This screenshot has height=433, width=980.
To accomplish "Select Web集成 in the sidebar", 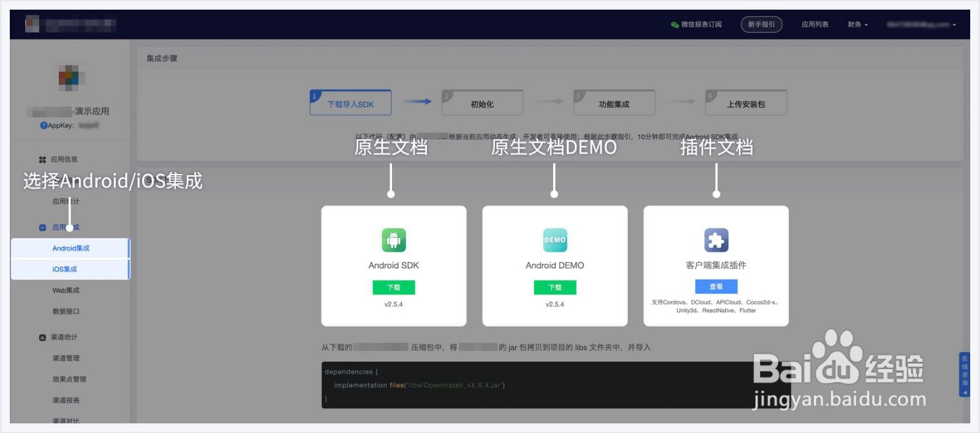I will [66, 290].
